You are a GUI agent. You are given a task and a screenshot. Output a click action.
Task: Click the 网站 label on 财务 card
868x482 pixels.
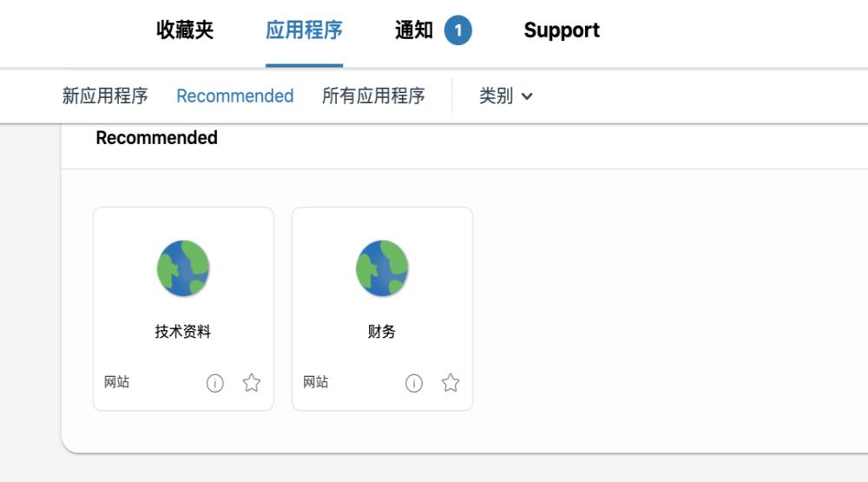[316, 382]
